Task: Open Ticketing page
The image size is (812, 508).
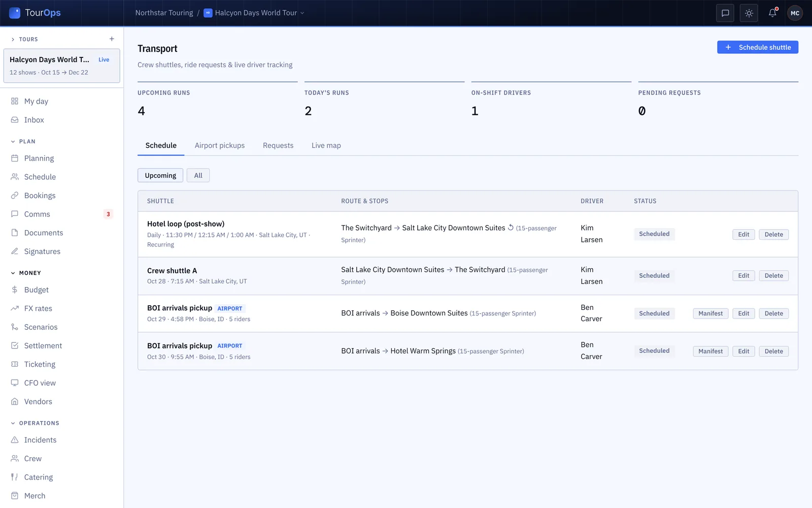Action: [61, 364]
